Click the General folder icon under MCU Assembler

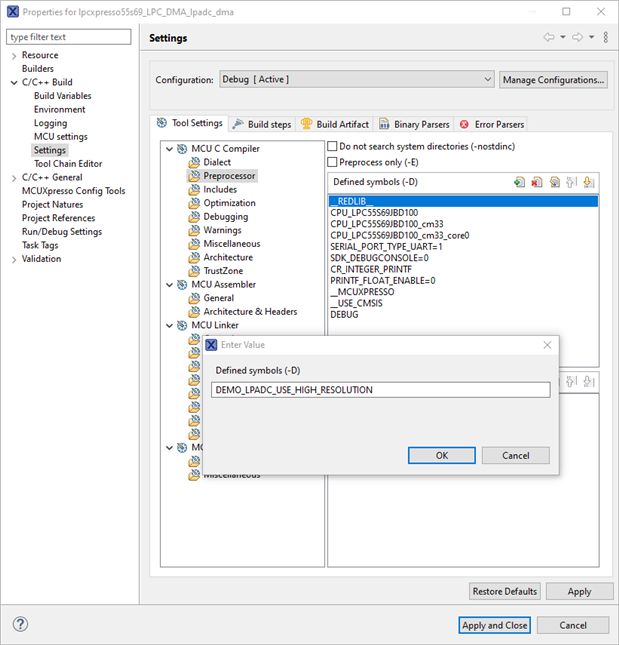pos(194,298)
